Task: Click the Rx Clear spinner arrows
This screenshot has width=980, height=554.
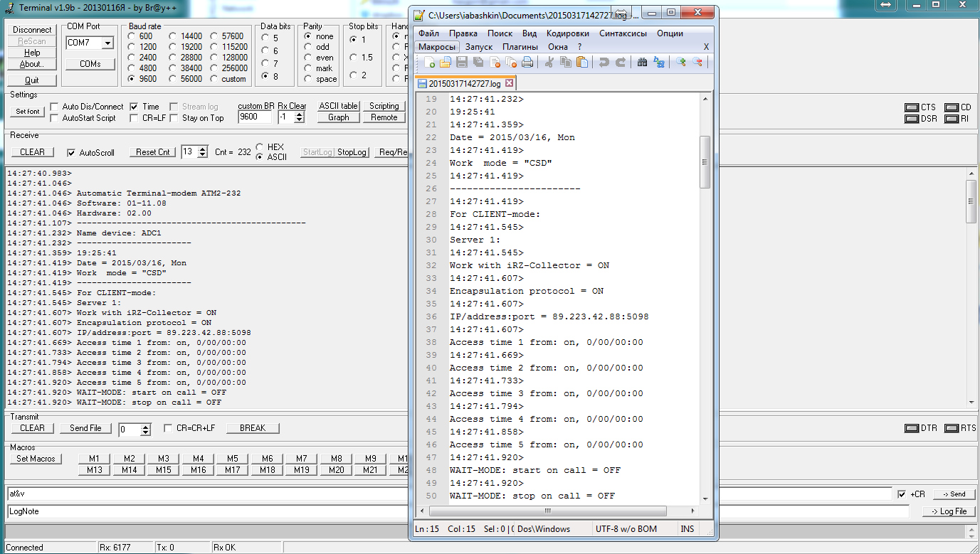Action: 300,117
